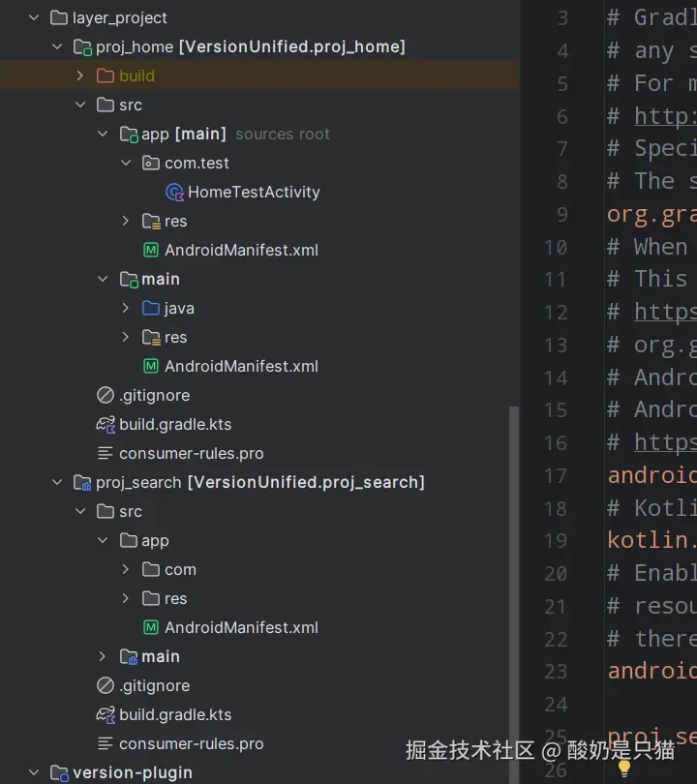This screenshot has width=697, height=784.
Task: Click the main module folder icon under proj_home
Action: click(x=129, y=280)
